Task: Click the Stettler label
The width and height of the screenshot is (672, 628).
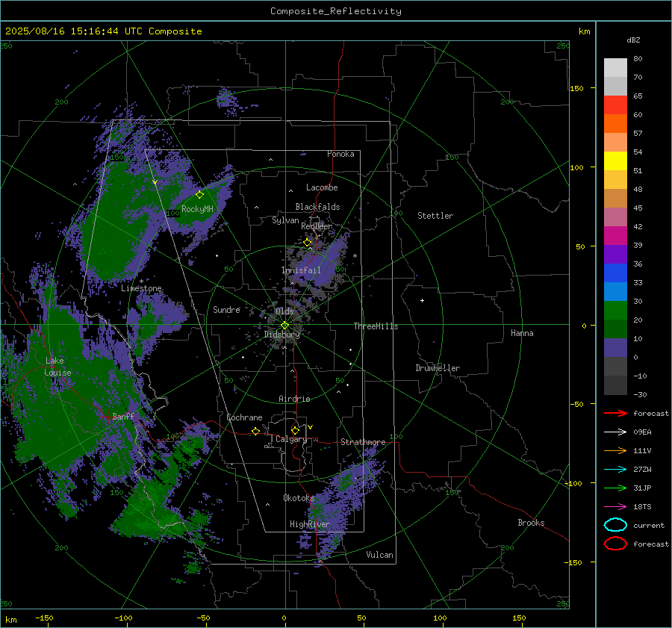Action: (435, 216)
